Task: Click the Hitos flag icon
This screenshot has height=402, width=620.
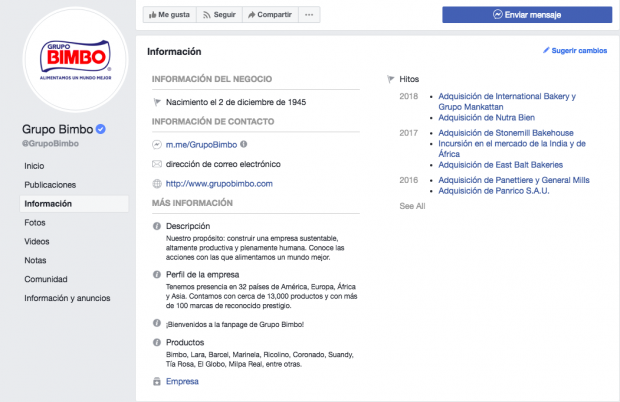Action: click(x=391, y=79)
